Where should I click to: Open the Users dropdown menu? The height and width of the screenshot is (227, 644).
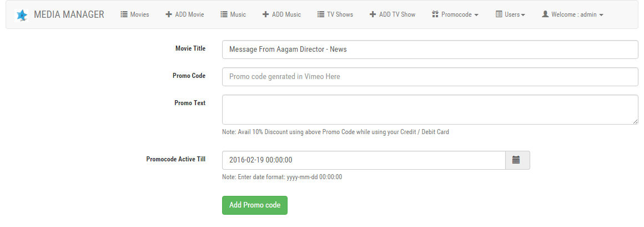[x=511, y=14]
